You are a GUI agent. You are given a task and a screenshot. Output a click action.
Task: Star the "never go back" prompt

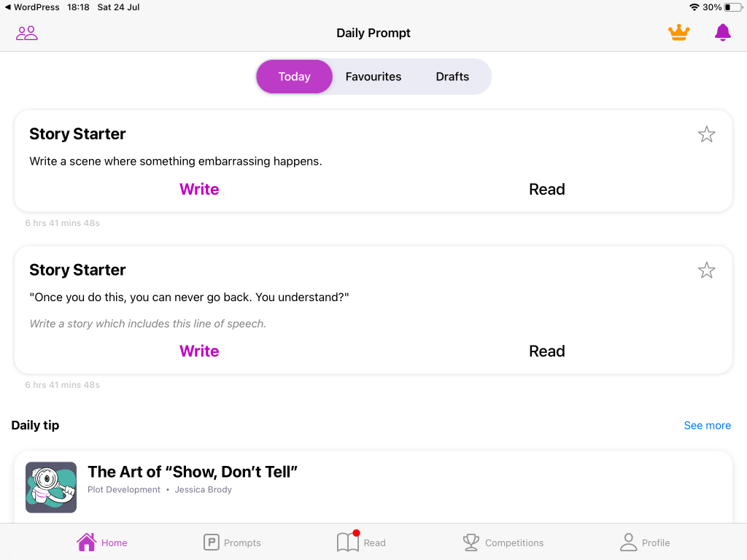click(706, 271)
